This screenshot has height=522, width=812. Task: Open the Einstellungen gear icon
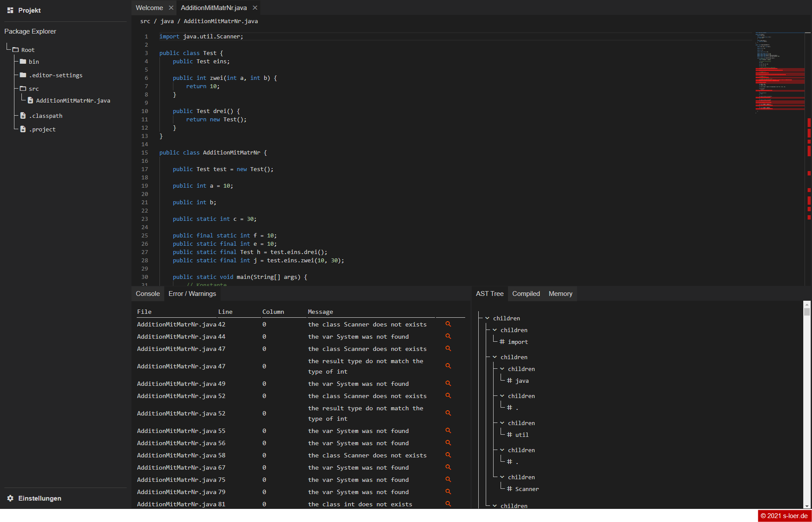pos(10,498)
